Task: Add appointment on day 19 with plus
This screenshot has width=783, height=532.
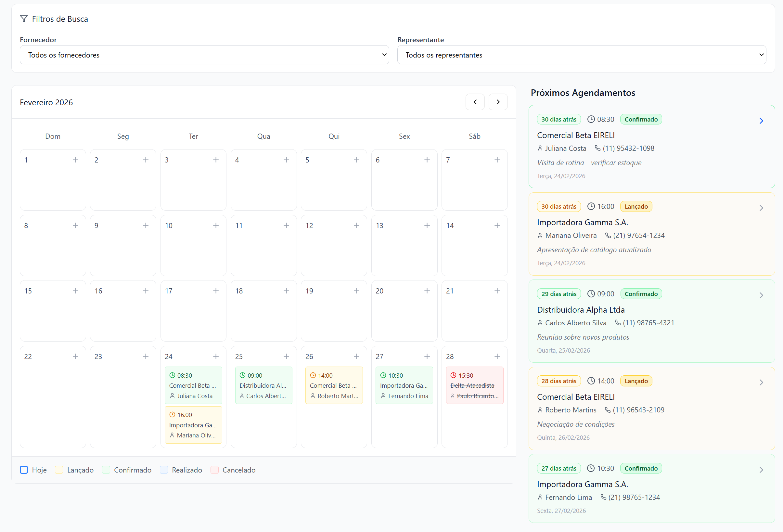Action: tap(356, 291)
